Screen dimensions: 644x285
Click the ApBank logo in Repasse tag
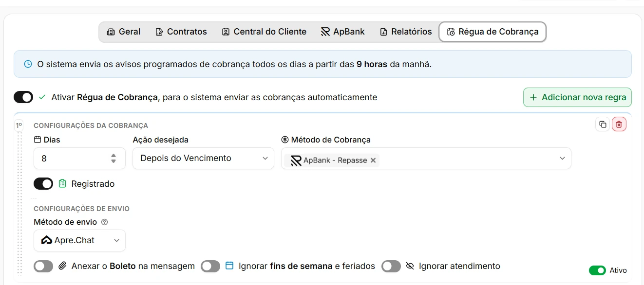[296, 160]
